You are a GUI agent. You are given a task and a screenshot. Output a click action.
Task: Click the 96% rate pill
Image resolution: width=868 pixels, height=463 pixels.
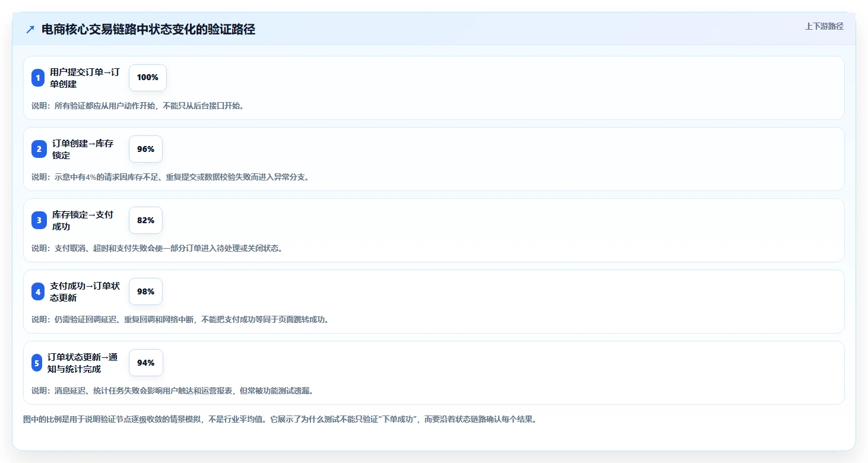click(145, 149)
